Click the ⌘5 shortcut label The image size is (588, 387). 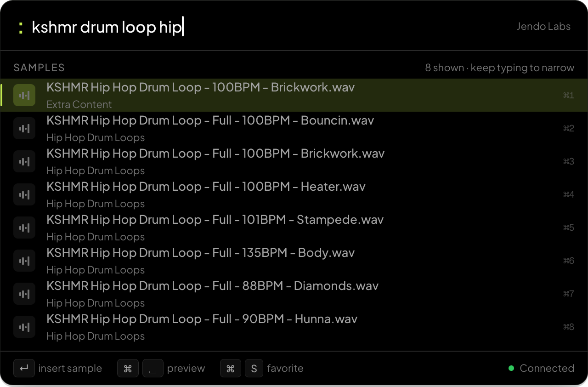568,228
